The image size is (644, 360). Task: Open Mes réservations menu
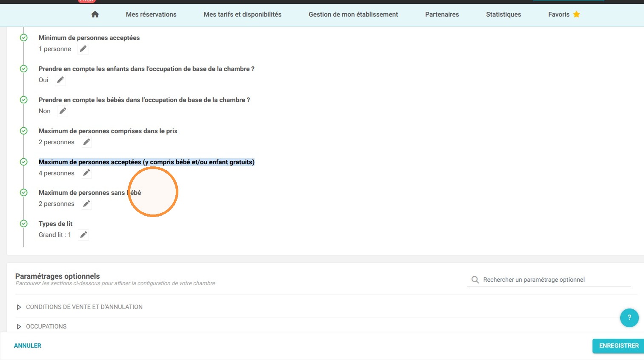pos(151,14)
